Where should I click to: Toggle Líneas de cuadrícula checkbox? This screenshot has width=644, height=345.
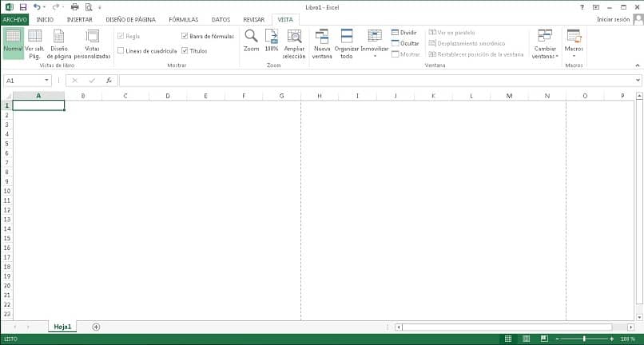tap(121, 50)
